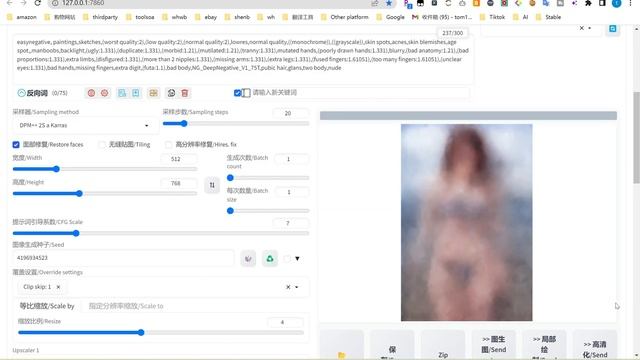Screen dimensions: 640x360
Task: Open the Google bookmark folder
Action: tap(391, 17)
